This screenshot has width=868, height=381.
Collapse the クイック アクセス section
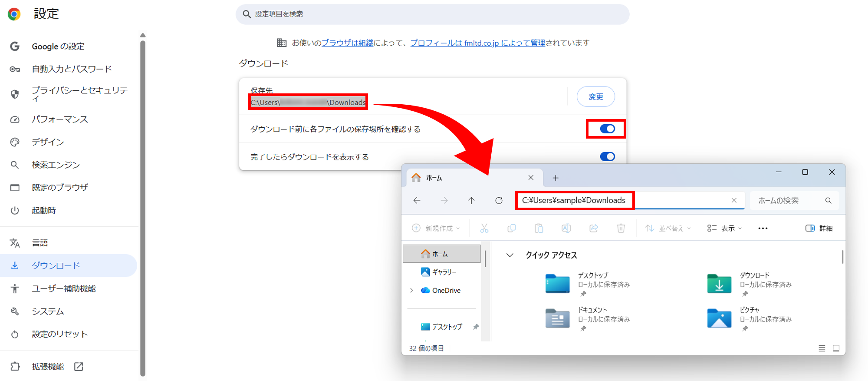(x=510, y=255)
